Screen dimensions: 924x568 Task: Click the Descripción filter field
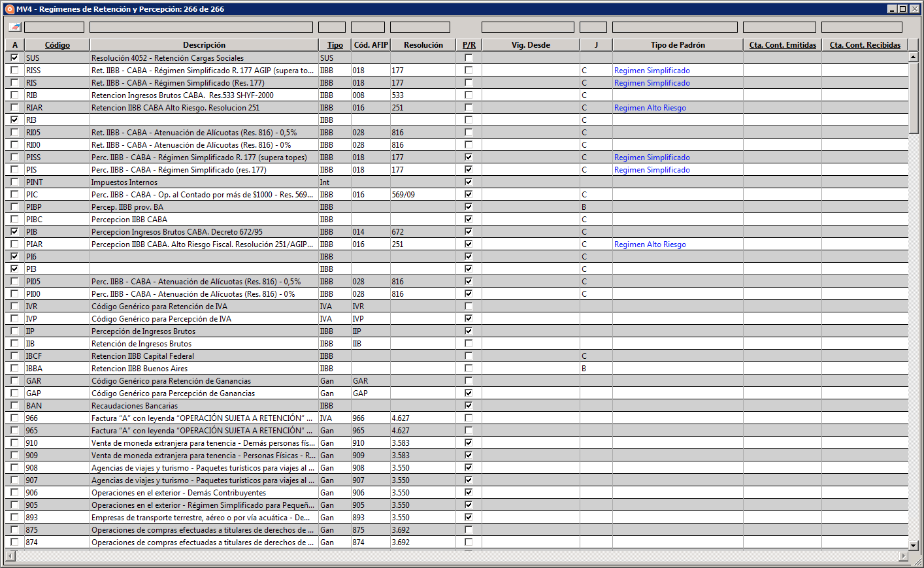click(x=201, y=27)
